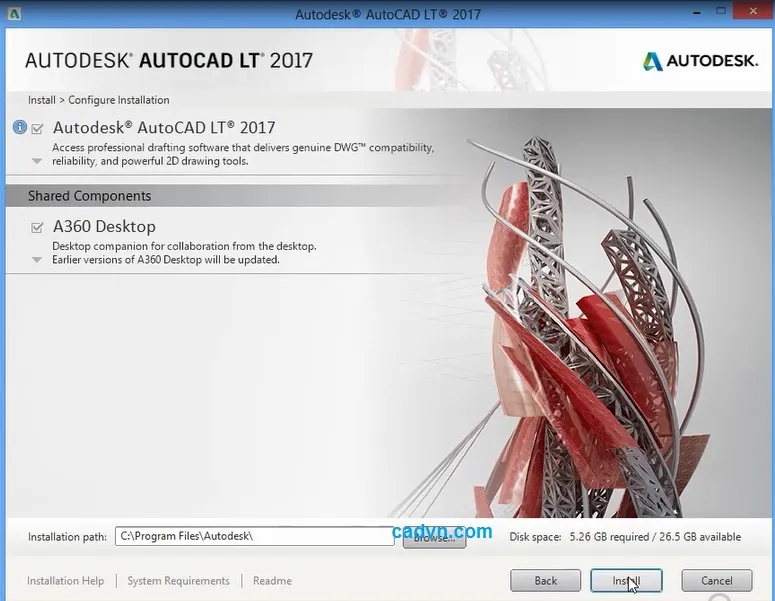
Task: Uncheck the Autodesk AutoCAD LT 2017 checkbox
Action: (x=37, y=129)
